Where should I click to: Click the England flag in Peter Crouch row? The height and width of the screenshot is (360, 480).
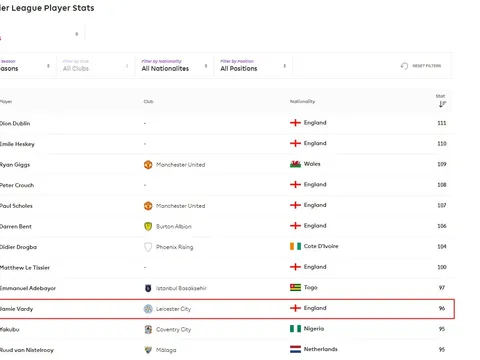click(295, 185)
